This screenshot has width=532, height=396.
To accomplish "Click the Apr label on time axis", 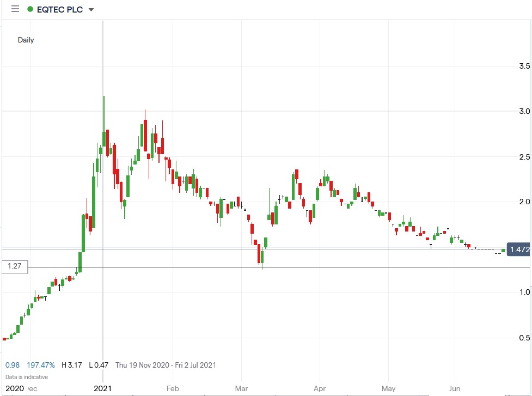I will pos(319,388).
